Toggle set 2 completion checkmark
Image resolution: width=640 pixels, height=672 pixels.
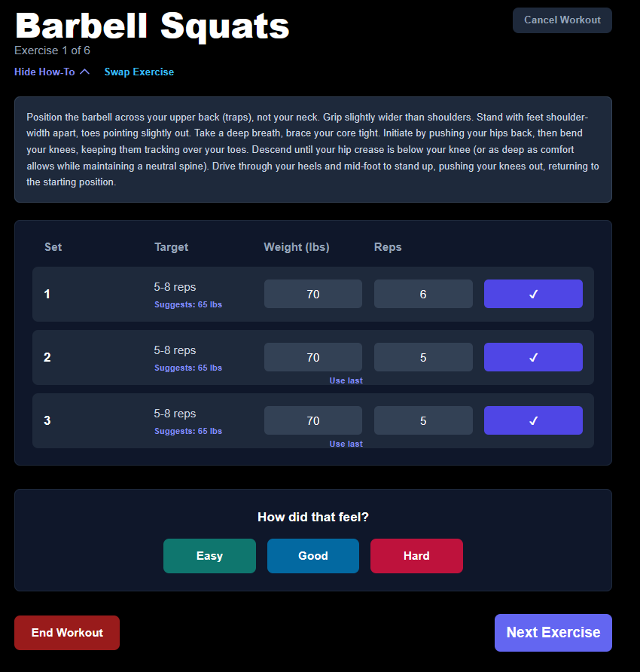point(533,357)
